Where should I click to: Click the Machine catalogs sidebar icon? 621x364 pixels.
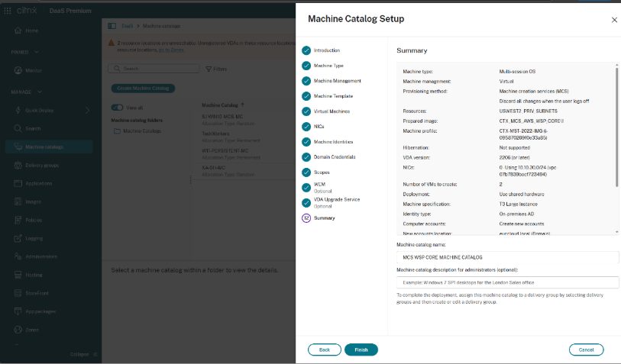point(18,147)
